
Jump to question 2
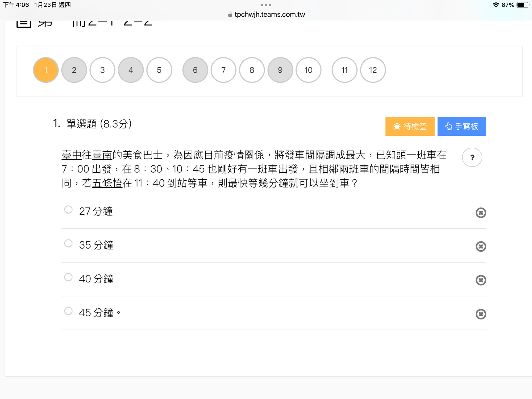coord(74,70)
